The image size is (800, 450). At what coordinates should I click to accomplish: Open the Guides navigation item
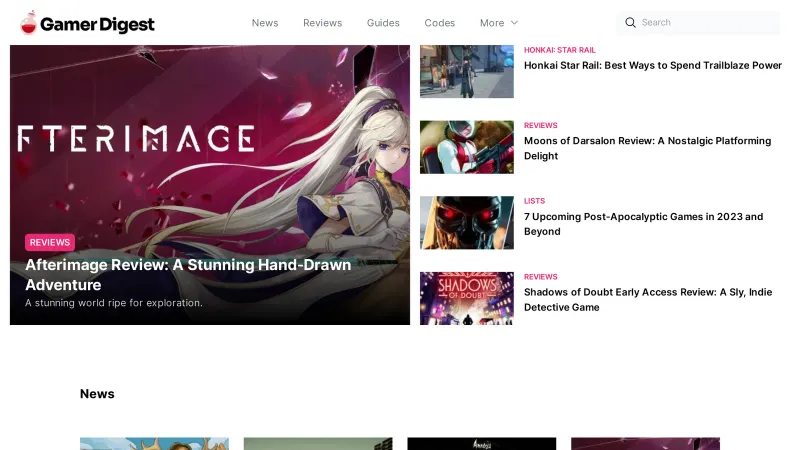tap(383, 23)
